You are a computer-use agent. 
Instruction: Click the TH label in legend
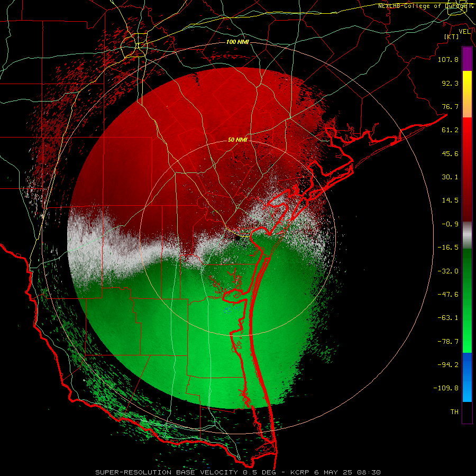click(x=454, y=412)
